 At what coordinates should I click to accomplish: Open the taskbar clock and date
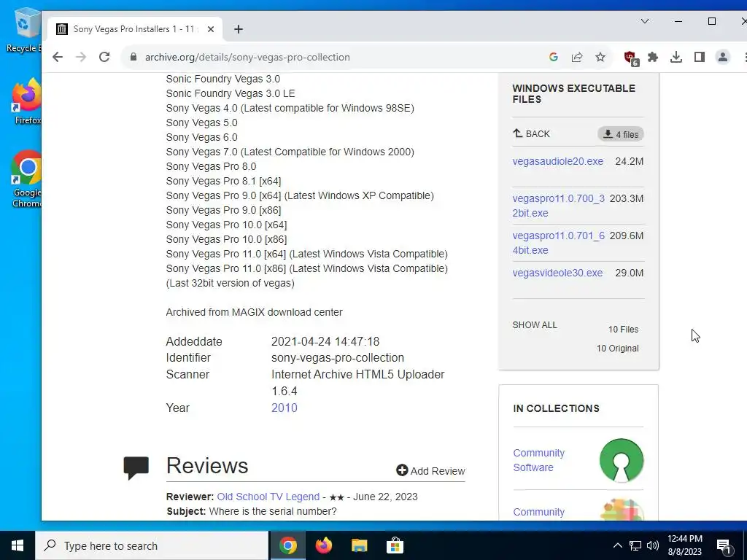point(684,545)
